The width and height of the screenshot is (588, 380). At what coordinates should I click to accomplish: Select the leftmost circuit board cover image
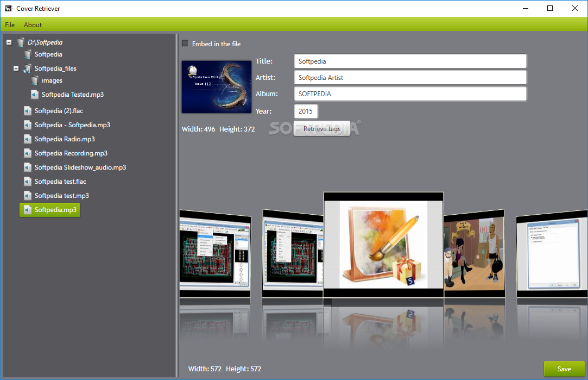click(x=215, y=254)
